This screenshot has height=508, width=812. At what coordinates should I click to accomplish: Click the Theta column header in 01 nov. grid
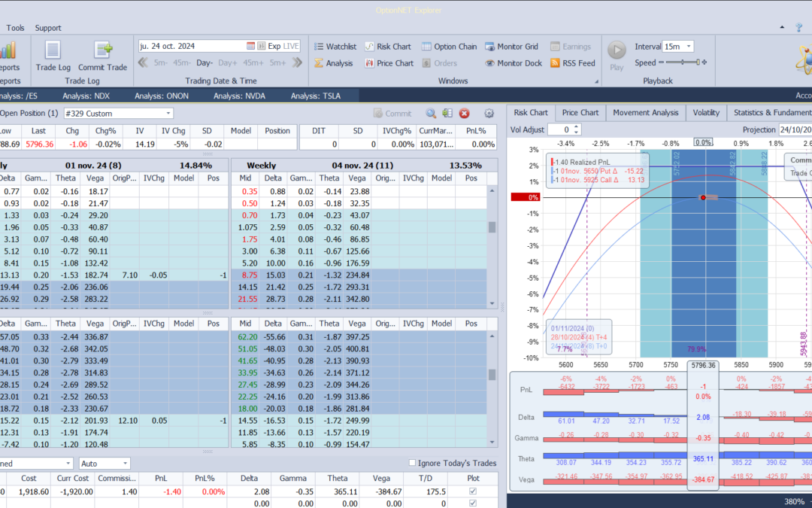(65, 178)
